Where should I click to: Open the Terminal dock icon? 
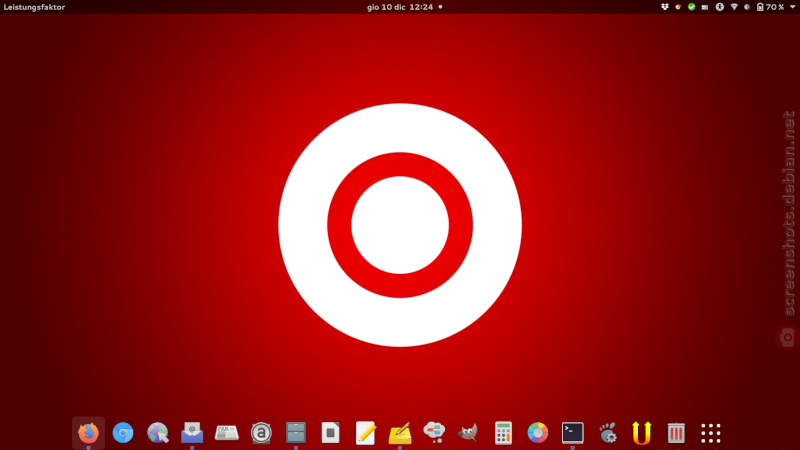tap(572, 433)
